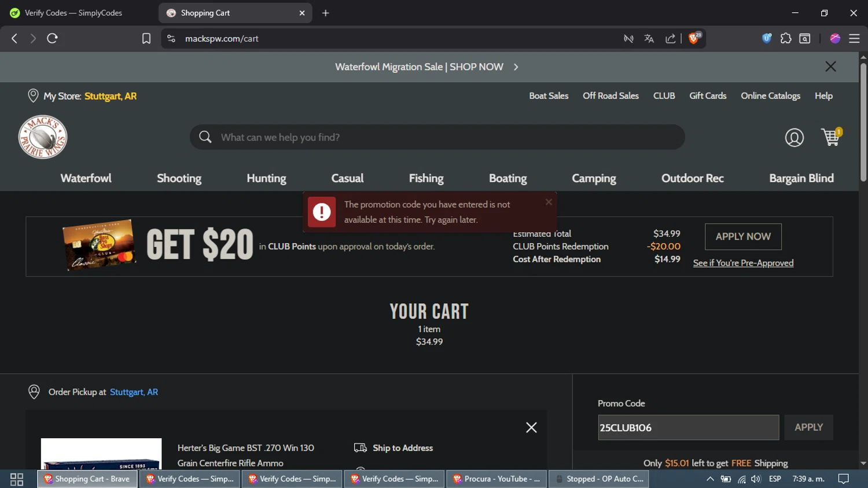Click the Boat Sales link
868x488 pixels.
[549, 96]
